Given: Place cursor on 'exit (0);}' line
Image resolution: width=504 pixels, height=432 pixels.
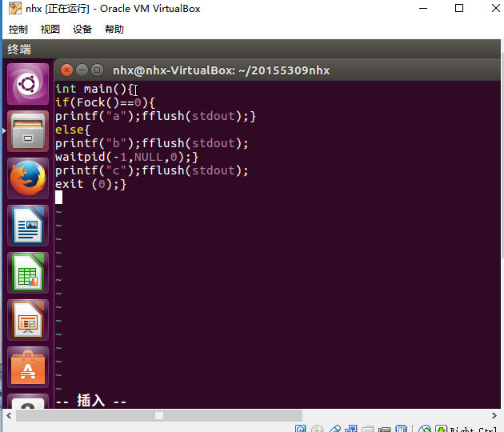Looking at the screenshot, I should coord(91,184).
